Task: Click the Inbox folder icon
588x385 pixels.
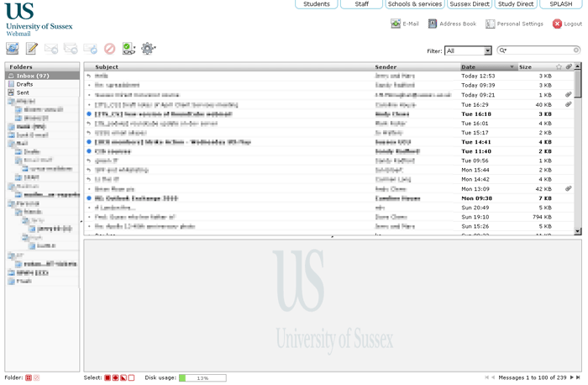Action: click(x=11, y=76)
